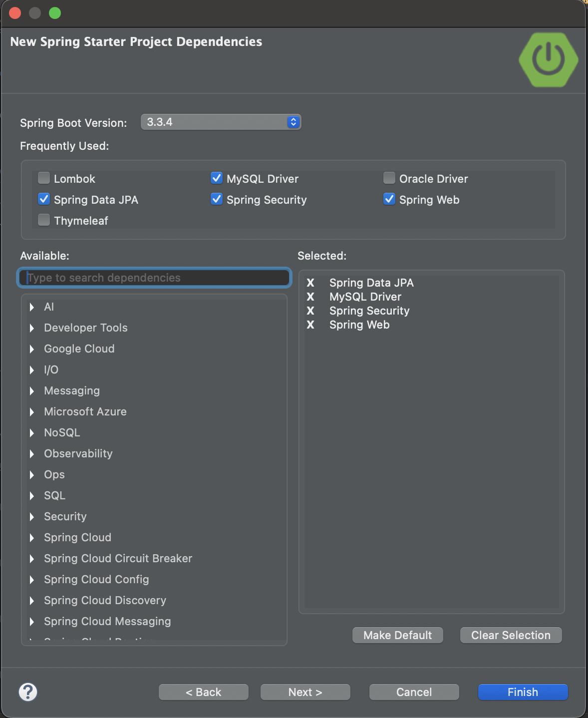
Task: Go to the Next page
Action: coord(305,692)
